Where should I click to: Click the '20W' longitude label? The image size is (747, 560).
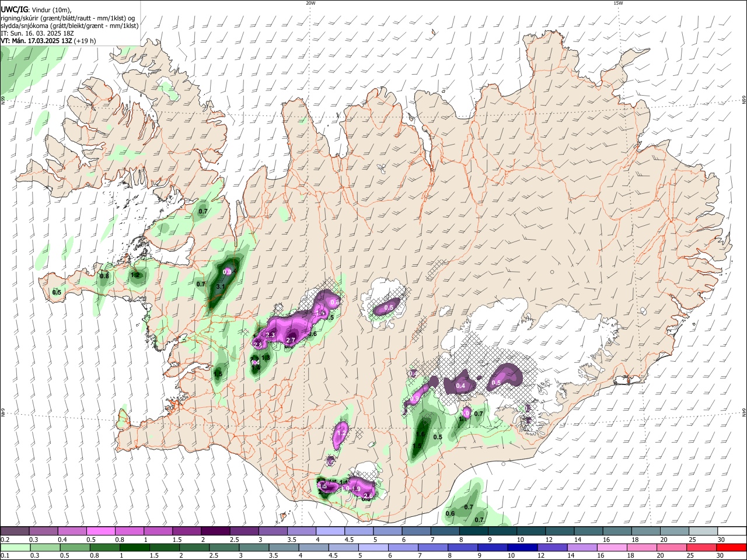pyautogui.click(x=310, y=3)
